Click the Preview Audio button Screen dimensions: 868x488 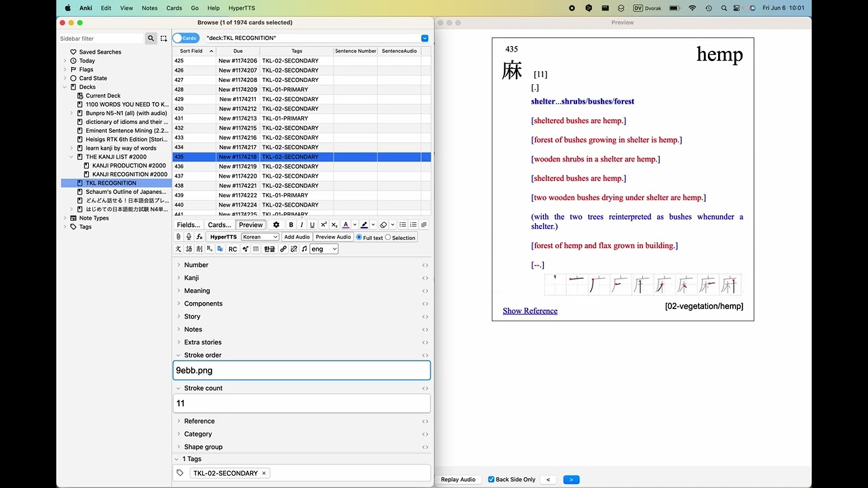coord(333,237)
